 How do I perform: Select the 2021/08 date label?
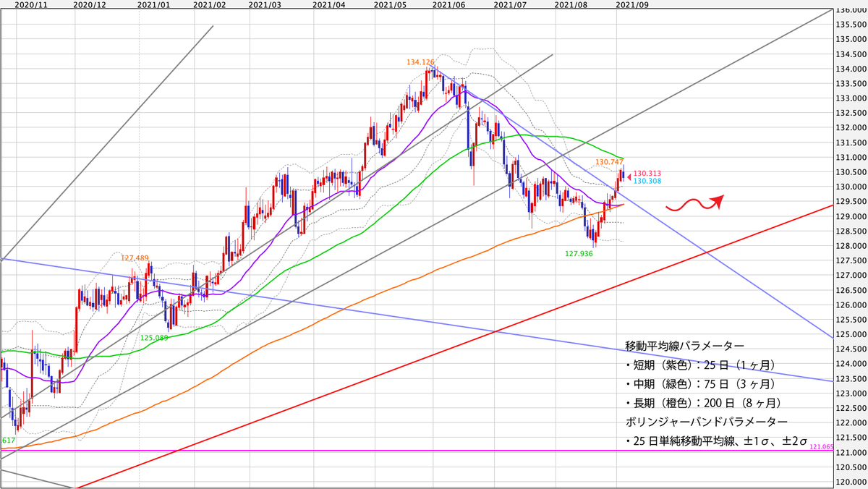(x=570, y=4)
